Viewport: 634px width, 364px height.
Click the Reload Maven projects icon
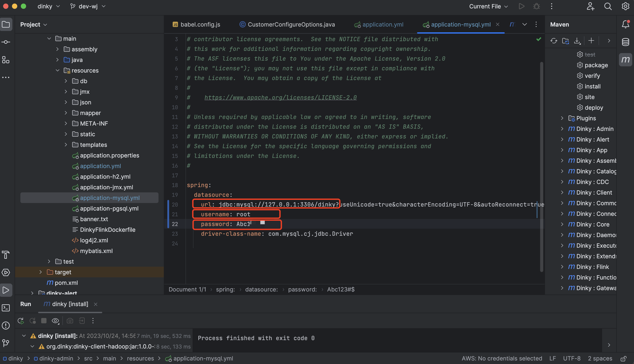click(554, 41)
